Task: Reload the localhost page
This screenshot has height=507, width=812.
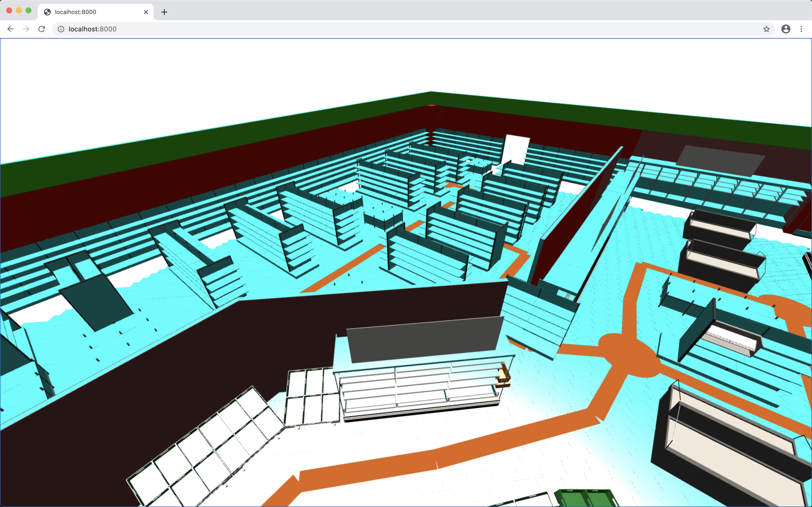Action: click(x=42, y=29)
